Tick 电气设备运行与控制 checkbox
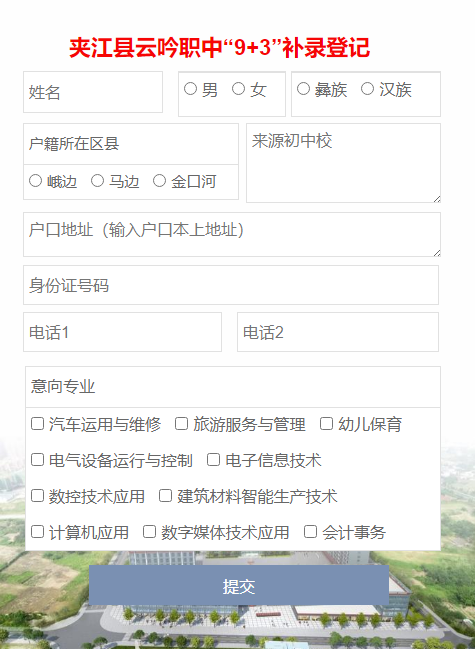475x649 pixels. (x=37, y=459)
